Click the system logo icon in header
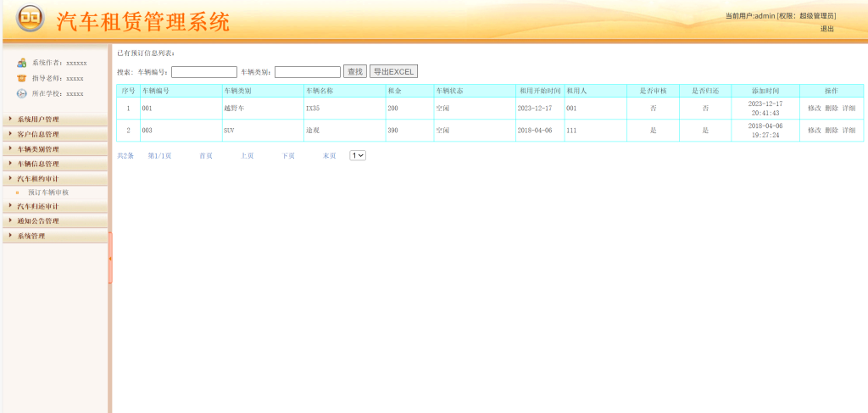 (31, 19)
